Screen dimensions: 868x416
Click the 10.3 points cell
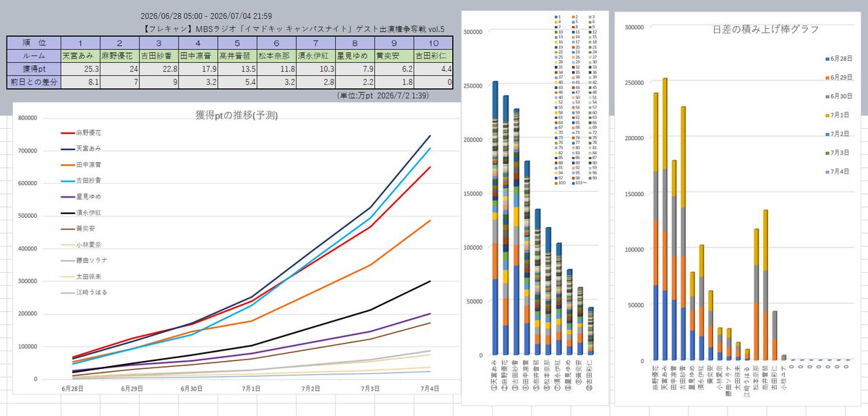(314, 68)
